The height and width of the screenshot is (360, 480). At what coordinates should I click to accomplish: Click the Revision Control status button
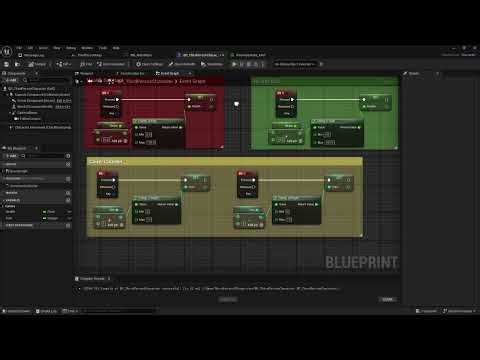(x=459, y=311)
